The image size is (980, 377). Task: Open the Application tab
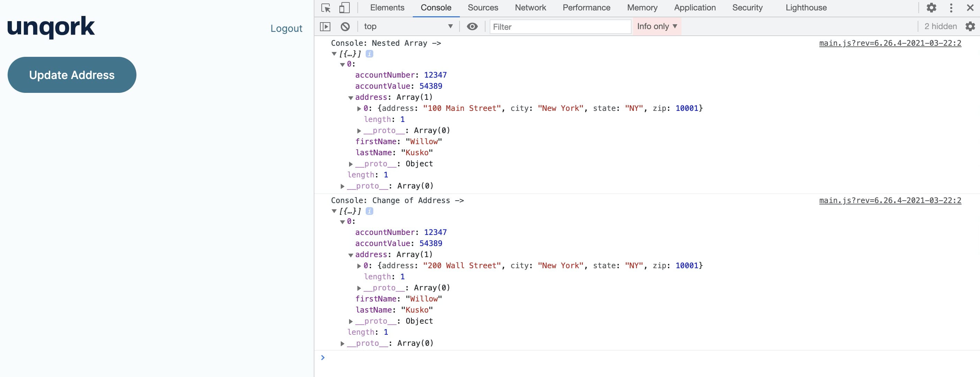695,8
